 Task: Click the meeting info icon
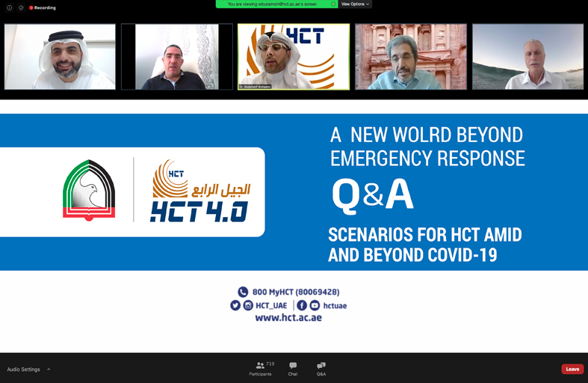click(x=10, y=7)
